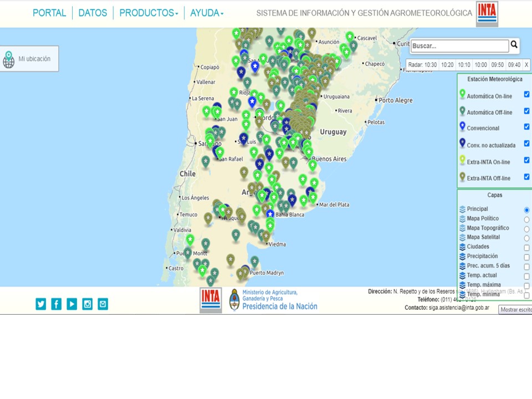Select the Mapa Satelital radio button
Screen dimensions: 532x399
pos(526,238)
